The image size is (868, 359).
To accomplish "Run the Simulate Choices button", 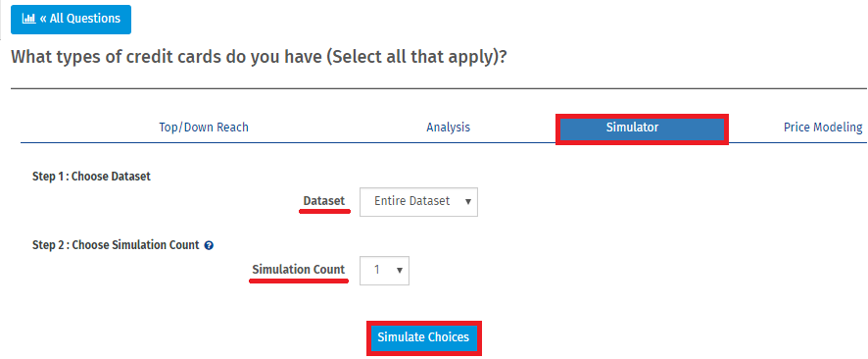I will (423, 337).
